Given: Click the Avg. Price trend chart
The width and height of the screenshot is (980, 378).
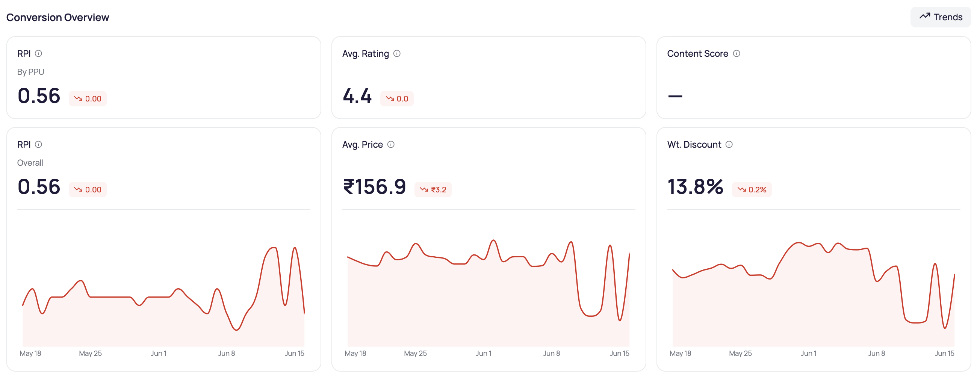Looking at the screenshot, I should pyautogui.click(x=488, y=293).
